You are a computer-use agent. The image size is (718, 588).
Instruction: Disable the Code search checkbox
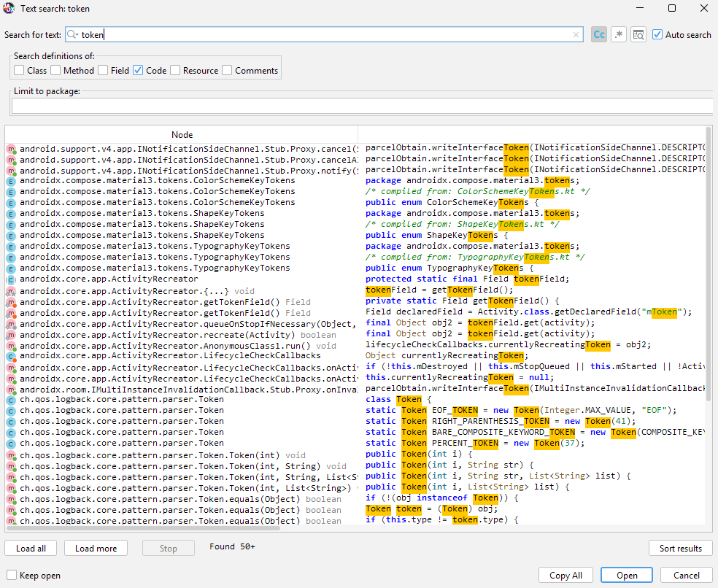coord(138,71)
